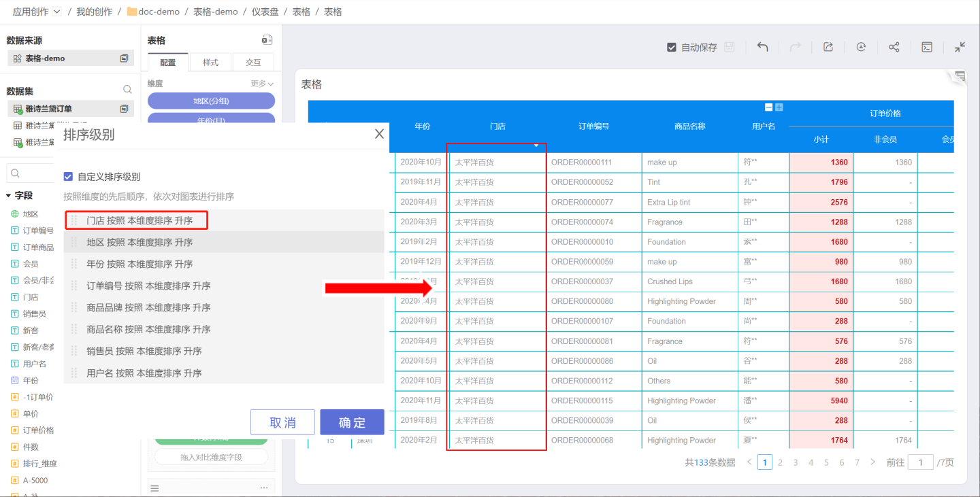Screen dimensions: 980x497
Task: Click the page jump input field after 前往
Action: 921,462
